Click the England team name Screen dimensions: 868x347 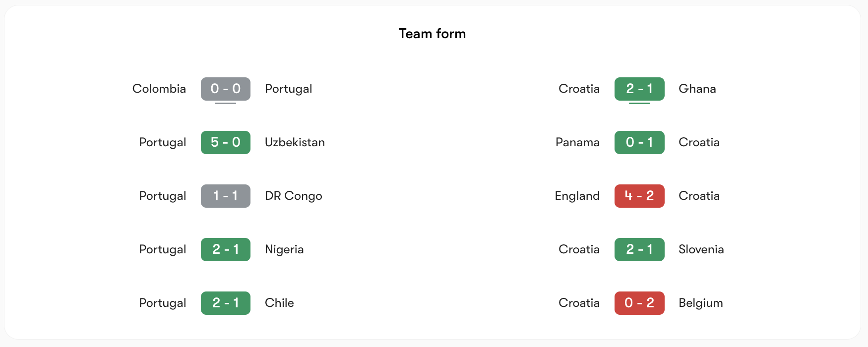tap(577, 196)
